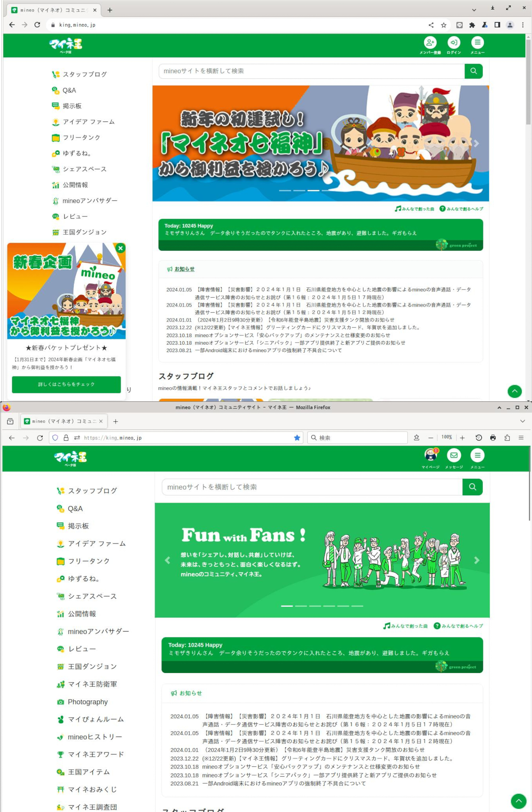Image resolution: width=532 pixels, height=812 pixels.
Task: Open 王国ダンジョン in Chrome sidebar
Action: pos(79,232)
